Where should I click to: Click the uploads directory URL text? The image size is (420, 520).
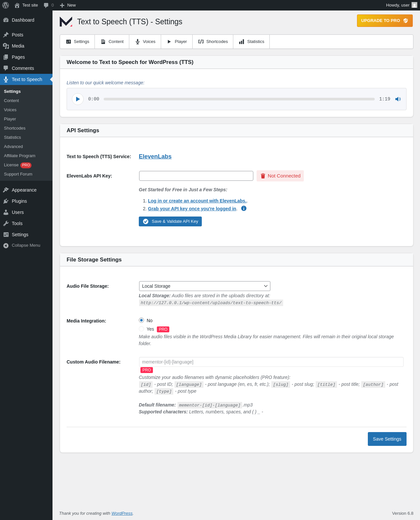click(211, 303)
